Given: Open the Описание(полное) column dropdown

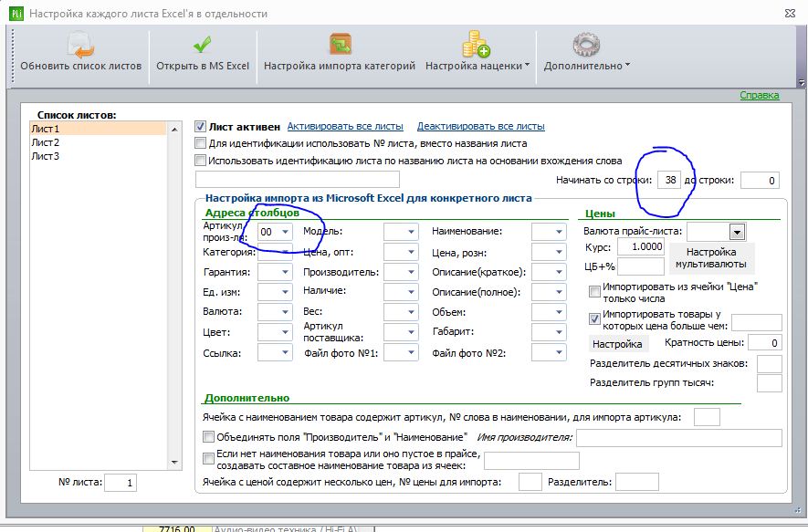Looking at the screenshot, I should pos(559,292).
